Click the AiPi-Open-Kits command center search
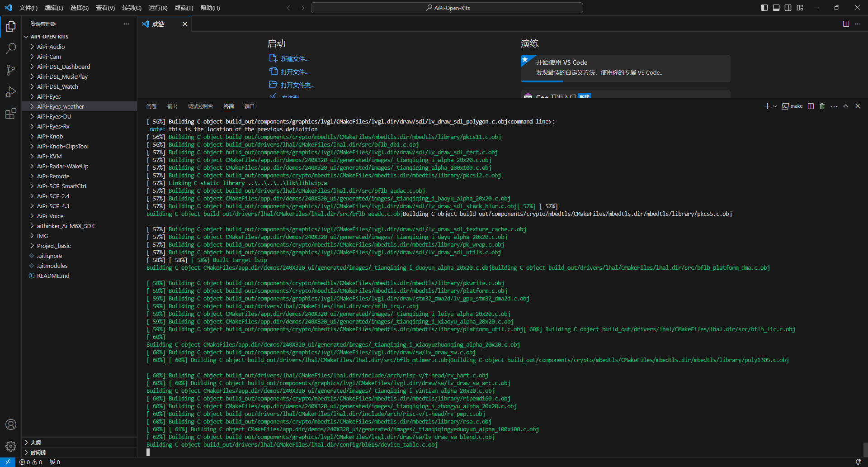 point(447,8)
